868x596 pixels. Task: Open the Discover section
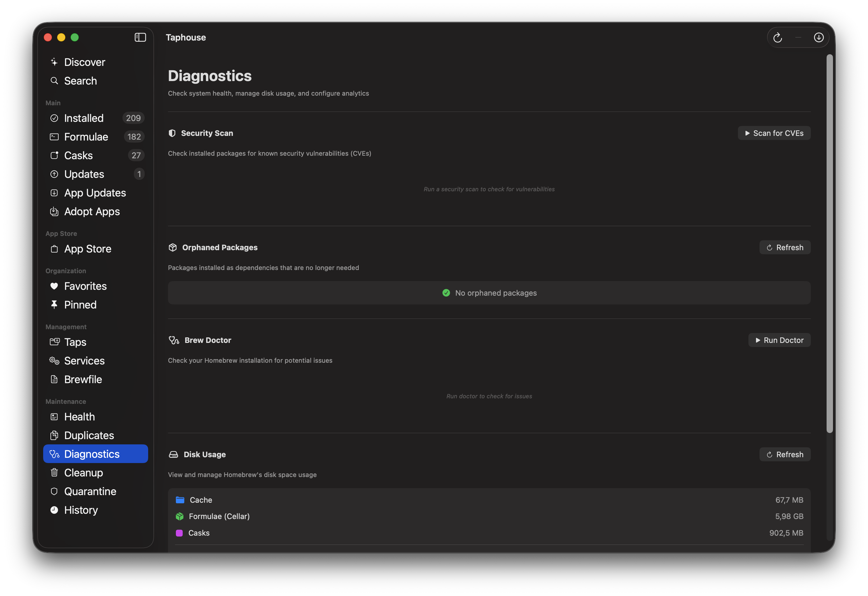[x=84, y=62]
